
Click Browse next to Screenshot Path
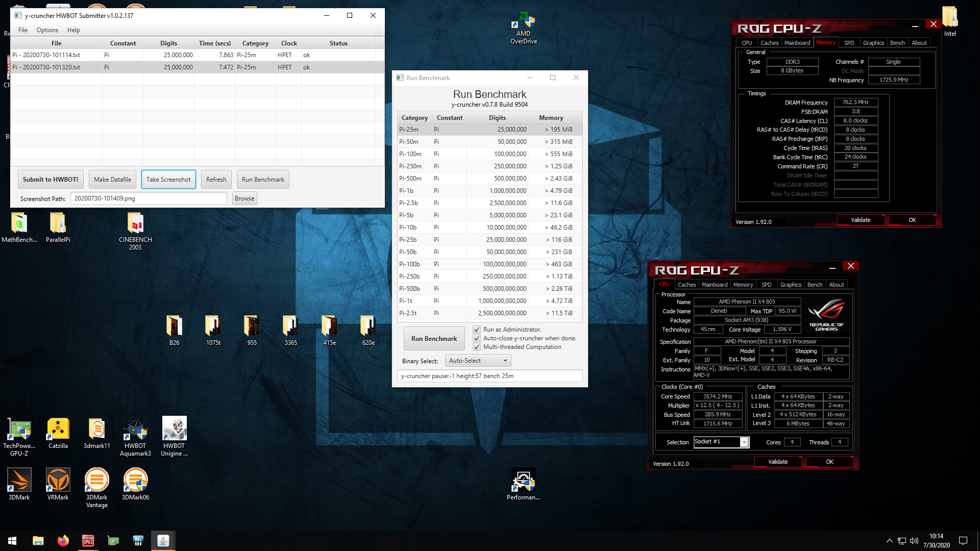tap(244, 198)
